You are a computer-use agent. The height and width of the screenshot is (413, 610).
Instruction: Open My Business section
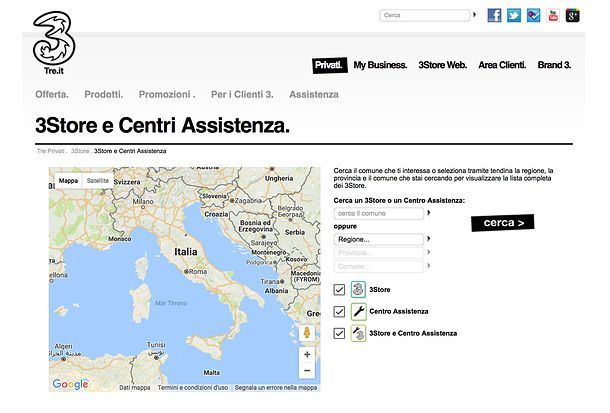click(x=380, y=65)
